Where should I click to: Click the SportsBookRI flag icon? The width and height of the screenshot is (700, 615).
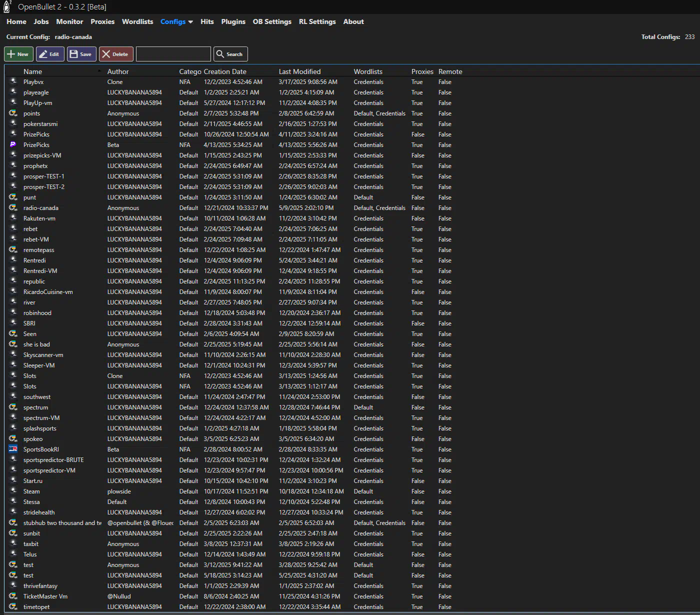pyautogui.click(x=13, y=449)
